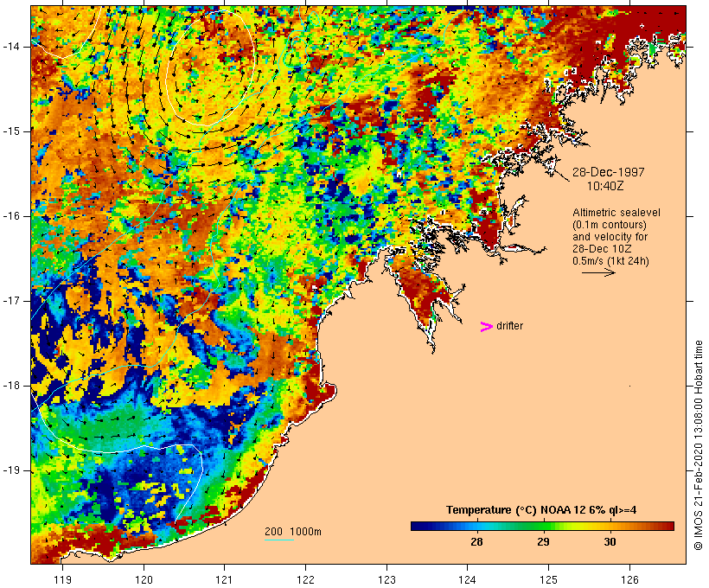
Task: Click the magenta drifter marker symbol
Action: (486, 327)
